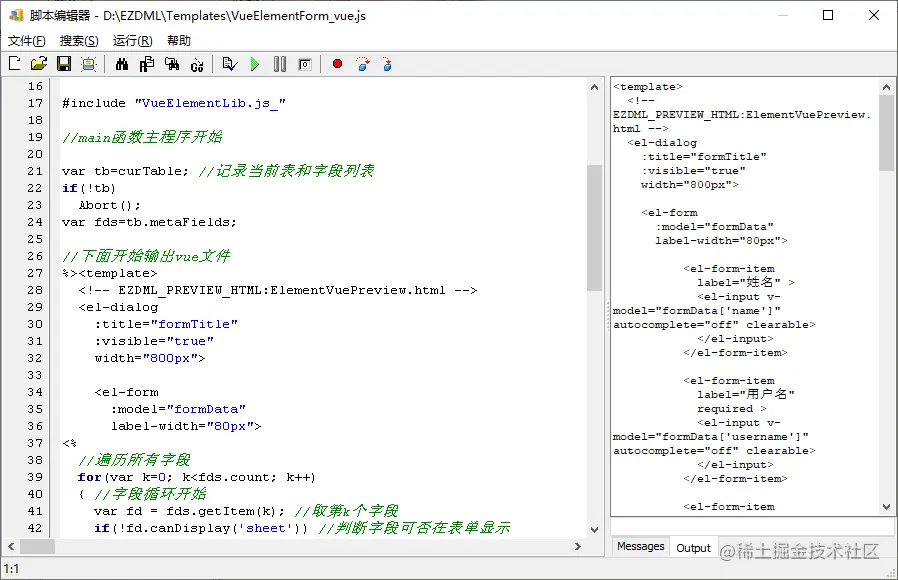
Task: Open a script with the folder icon
Action: [39, 64]
